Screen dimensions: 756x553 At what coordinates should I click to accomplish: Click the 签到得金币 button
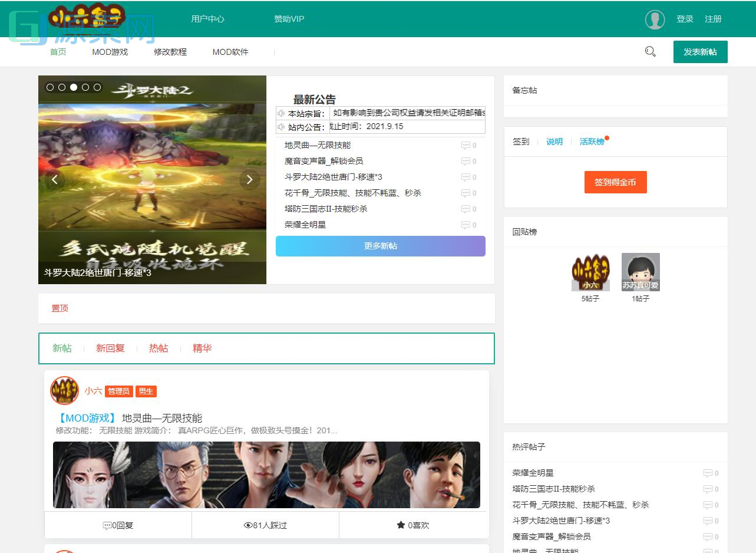pyautogui.click(x=615, y=182)
